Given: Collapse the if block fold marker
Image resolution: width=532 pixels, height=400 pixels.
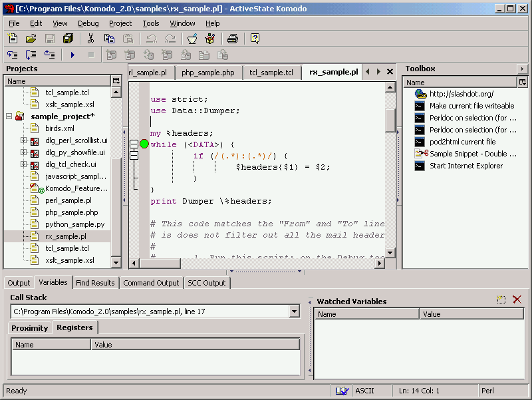Looking at the screenshot, I should coord(134,156).
